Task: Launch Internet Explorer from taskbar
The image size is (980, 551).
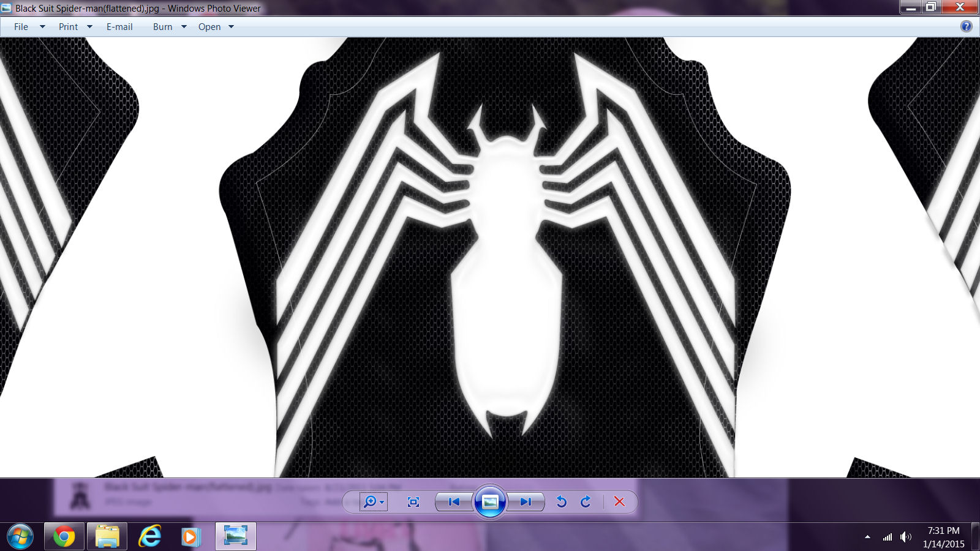Action: [x=150, y=537]
